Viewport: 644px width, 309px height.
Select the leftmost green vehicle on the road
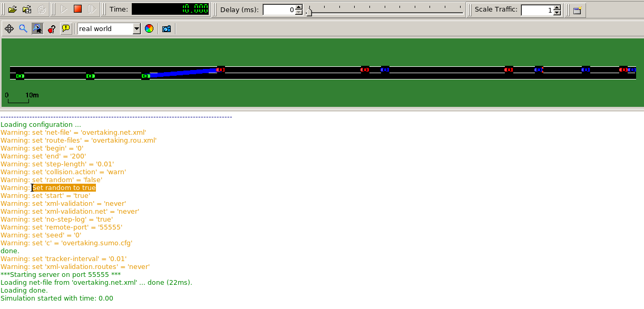[20, 76]
